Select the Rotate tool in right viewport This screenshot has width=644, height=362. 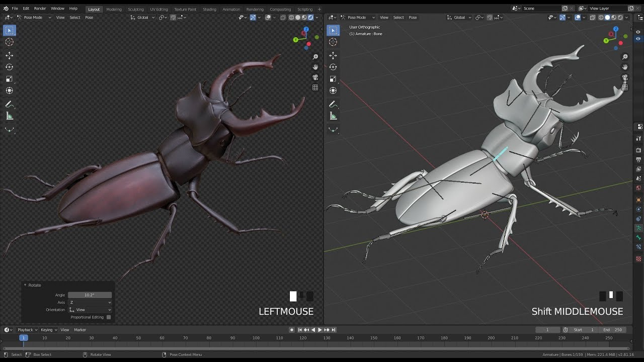(x=333, y=67)
